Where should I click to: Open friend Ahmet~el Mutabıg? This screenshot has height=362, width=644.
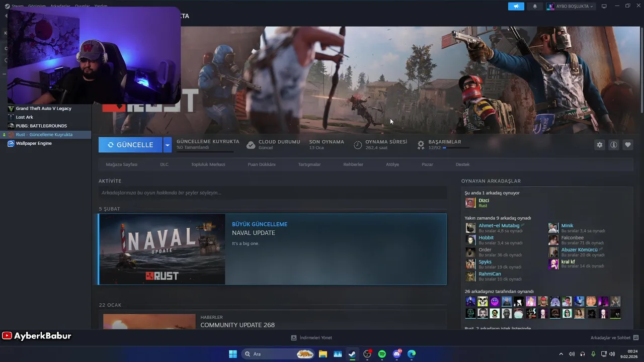pyautogui.click(x=499, y=226)
